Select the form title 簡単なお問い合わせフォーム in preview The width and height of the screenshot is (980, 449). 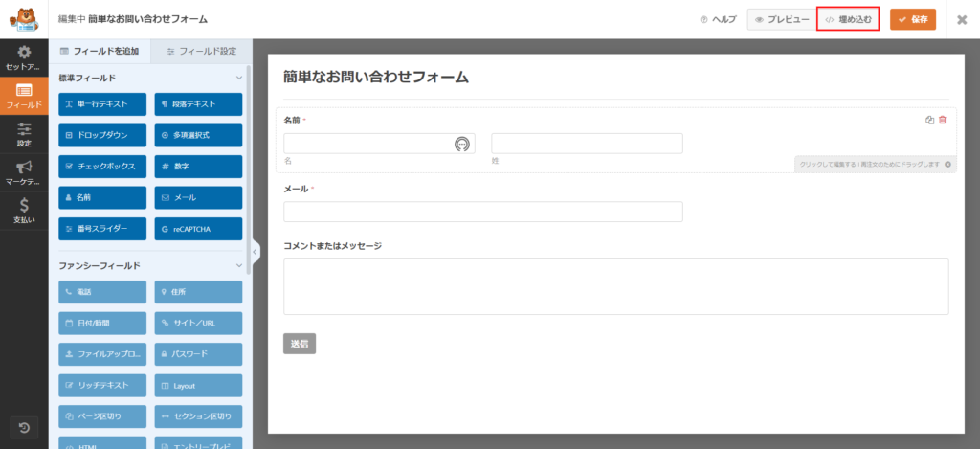pos(375,77)
